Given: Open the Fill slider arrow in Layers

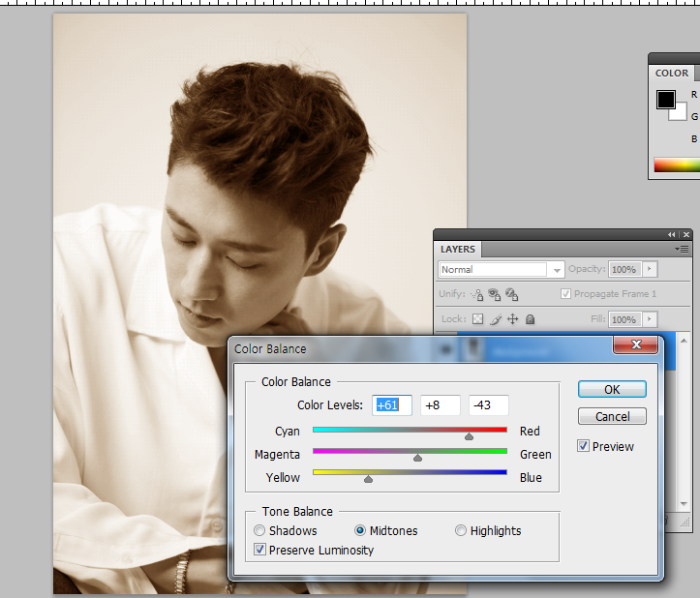Looking at the screenshot, I should 650,319.
